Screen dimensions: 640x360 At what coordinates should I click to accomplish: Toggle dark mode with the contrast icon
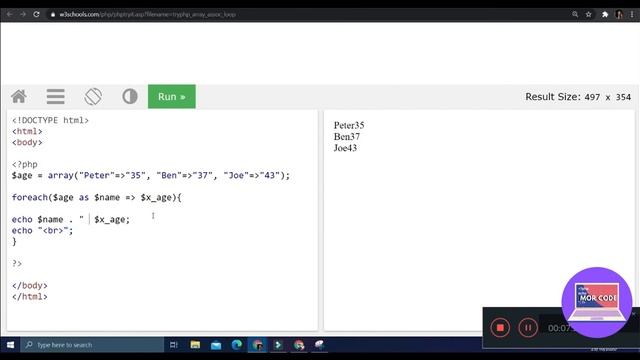tap(130, 97)
